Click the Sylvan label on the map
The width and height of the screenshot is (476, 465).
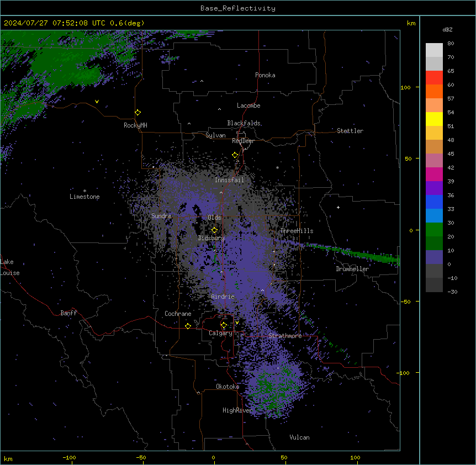[x=215, y=135]
